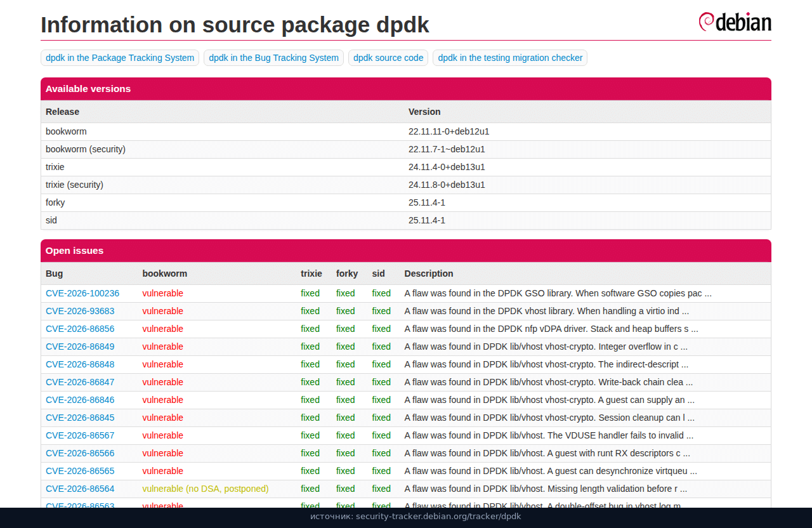Click the Available versions section header
This screenshot has height=528, width=812.
click(x=406, y=89)
